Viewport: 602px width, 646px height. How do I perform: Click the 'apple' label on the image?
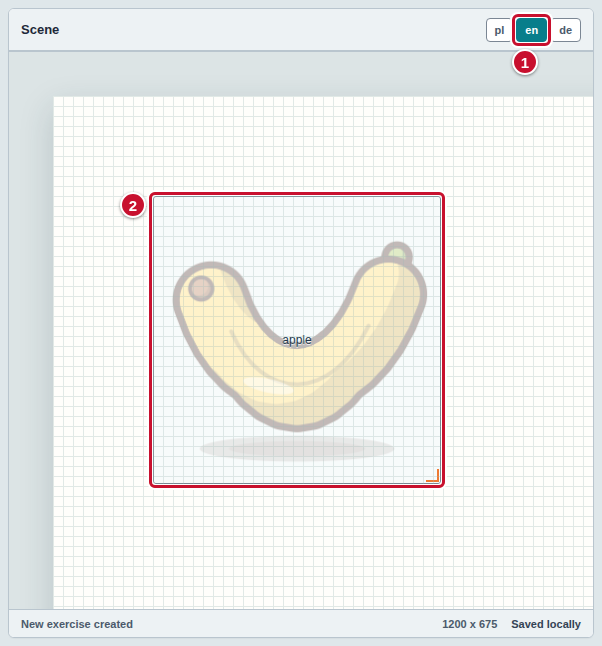click(297, 340)
